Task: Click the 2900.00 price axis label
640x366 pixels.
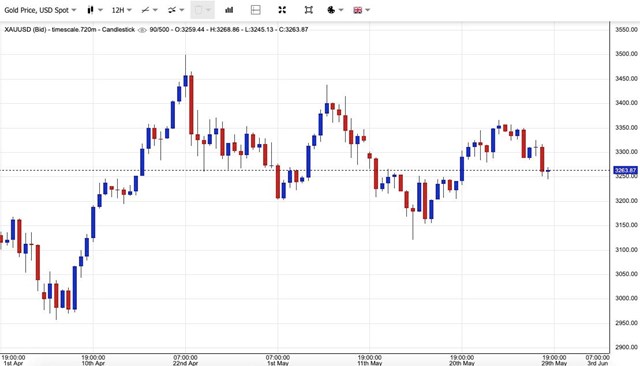Action: pyautogui.click(x=626, y=347)
